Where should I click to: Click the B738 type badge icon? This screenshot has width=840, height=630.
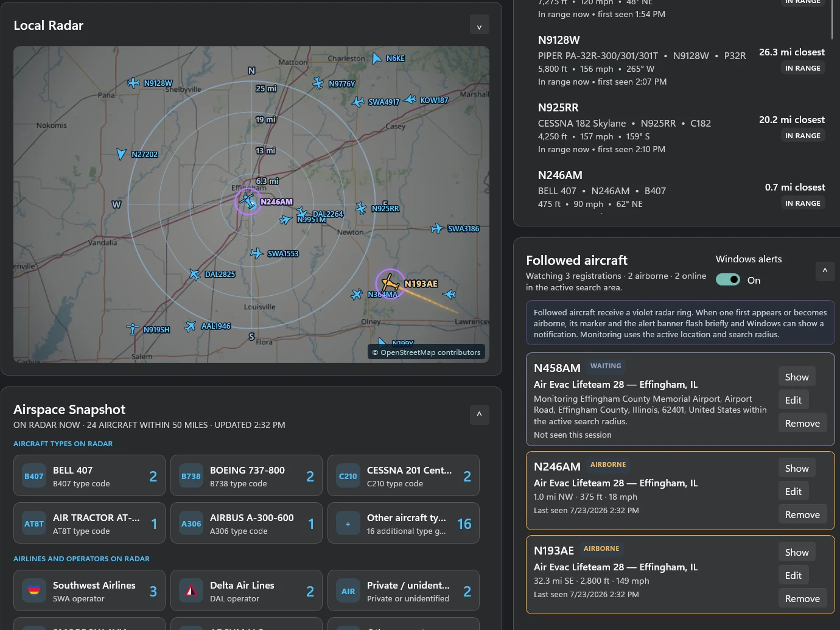click(191, 476)
